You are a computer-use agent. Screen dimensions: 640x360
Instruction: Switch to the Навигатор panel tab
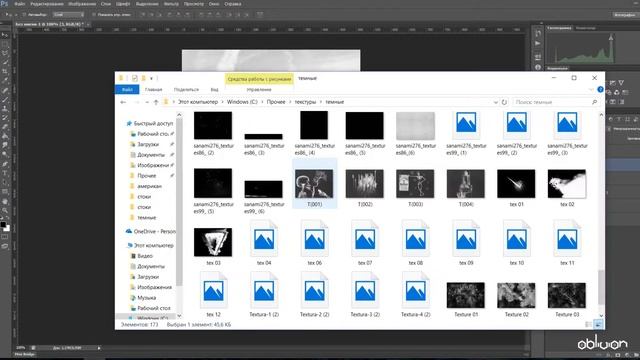(585, 28)
